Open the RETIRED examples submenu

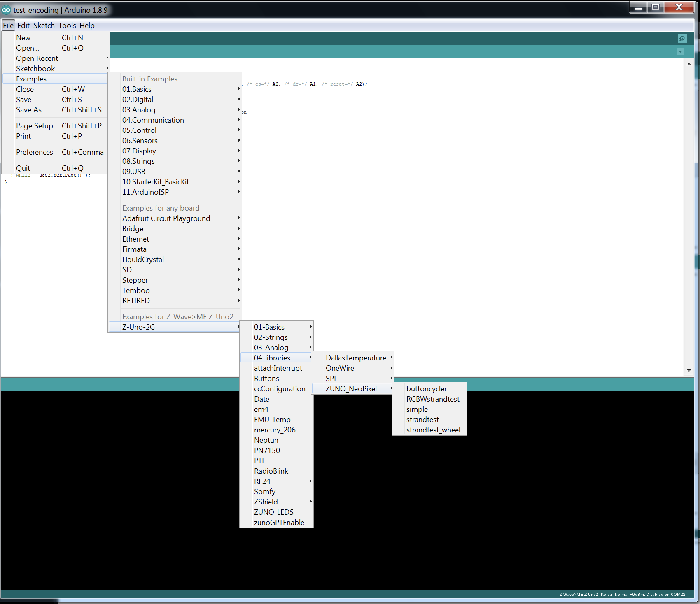tap(175, 300)
